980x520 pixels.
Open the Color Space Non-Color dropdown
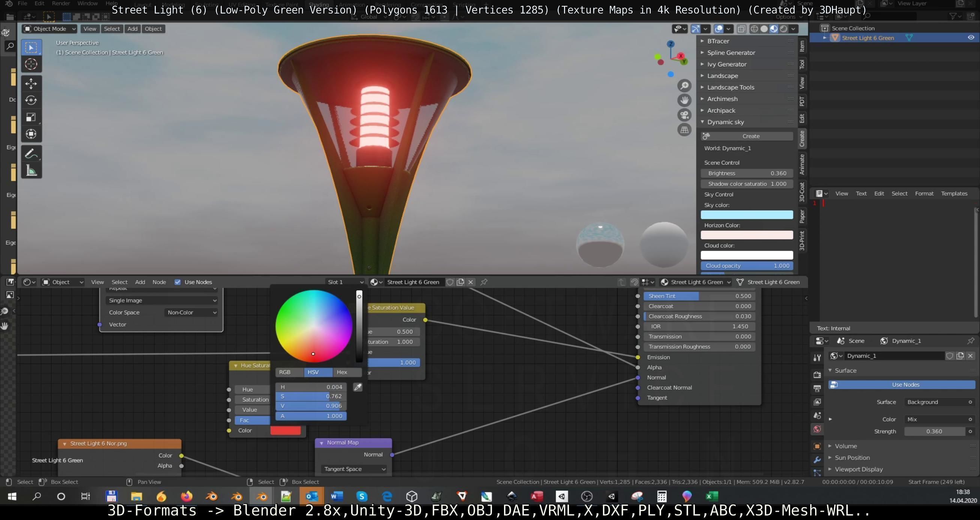(192, 313)
